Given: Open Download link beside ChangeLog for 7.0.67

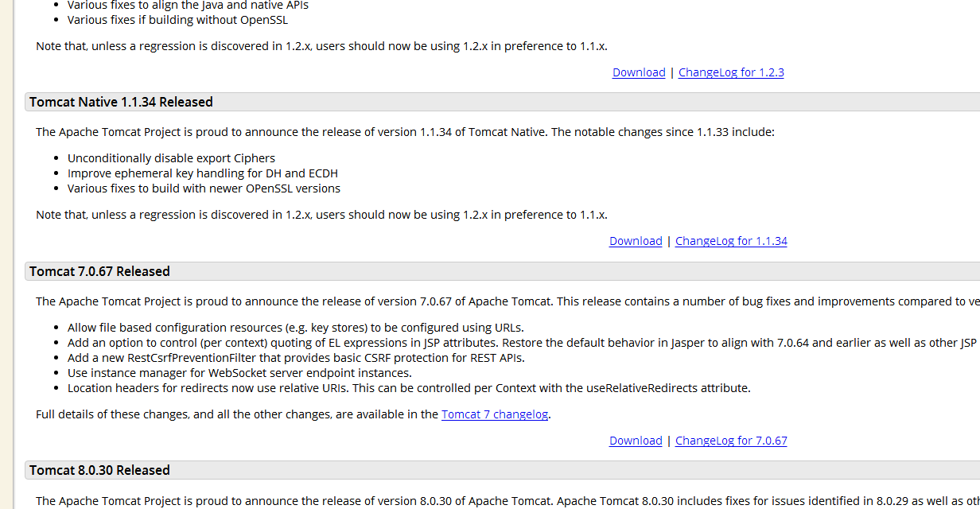Looking at the screenshot, I should tap(636, 441).
